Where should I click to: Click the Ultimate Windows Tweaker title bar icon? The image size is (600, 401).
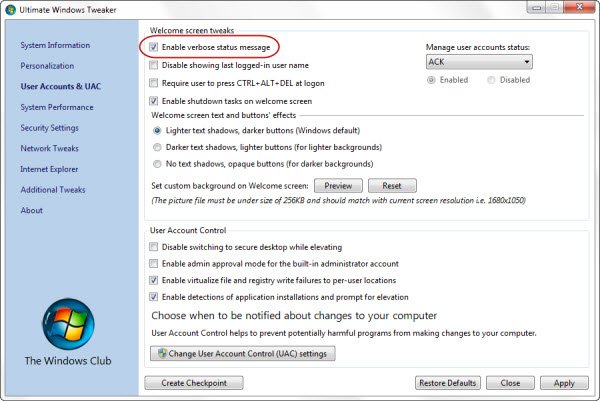click(x=11, y=10)
